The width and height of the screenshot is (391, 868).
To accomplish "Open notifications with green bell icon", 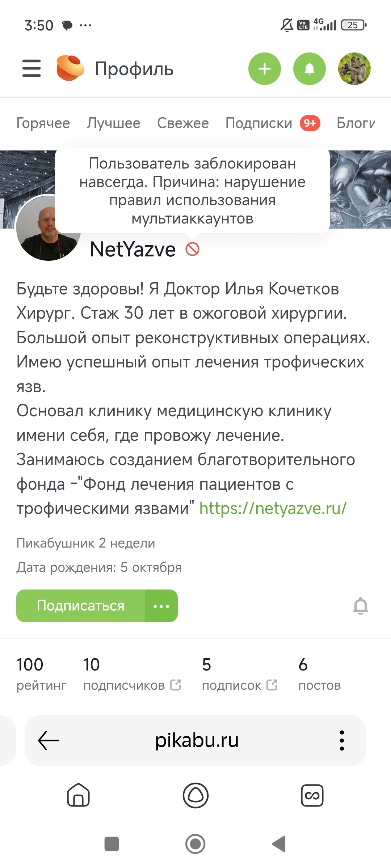I will [x=310, y=69].
